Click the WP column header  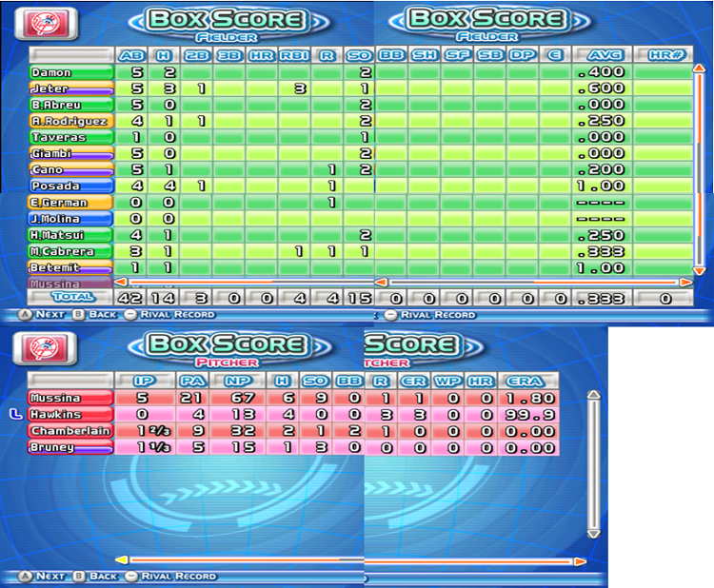coord(448,381)
